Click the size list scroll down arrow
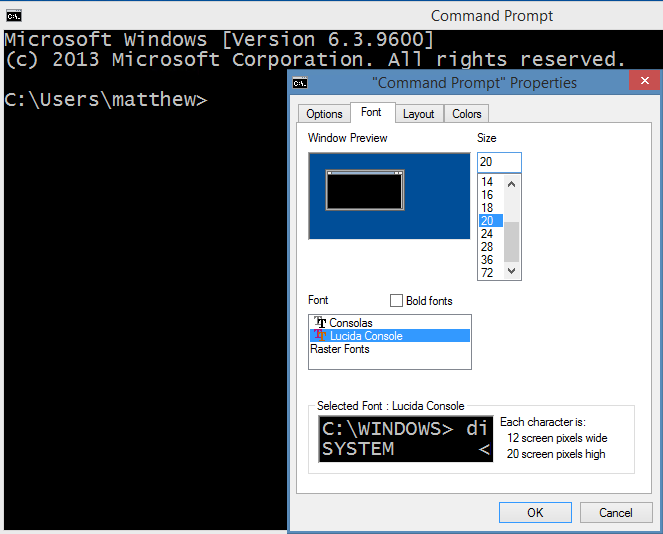This screenshot has width=663, height=534. click(x=512, y=271)
